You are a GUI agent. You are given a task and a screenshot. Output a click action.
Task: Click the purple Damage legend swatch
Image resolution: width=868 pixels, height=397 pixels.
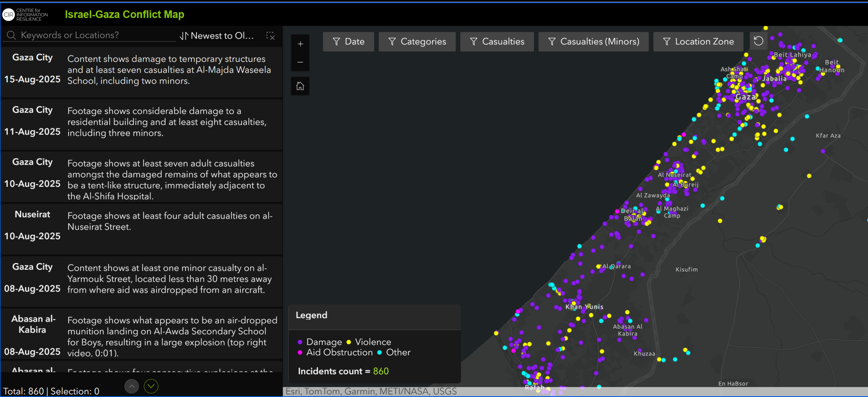tap(300, 342)
